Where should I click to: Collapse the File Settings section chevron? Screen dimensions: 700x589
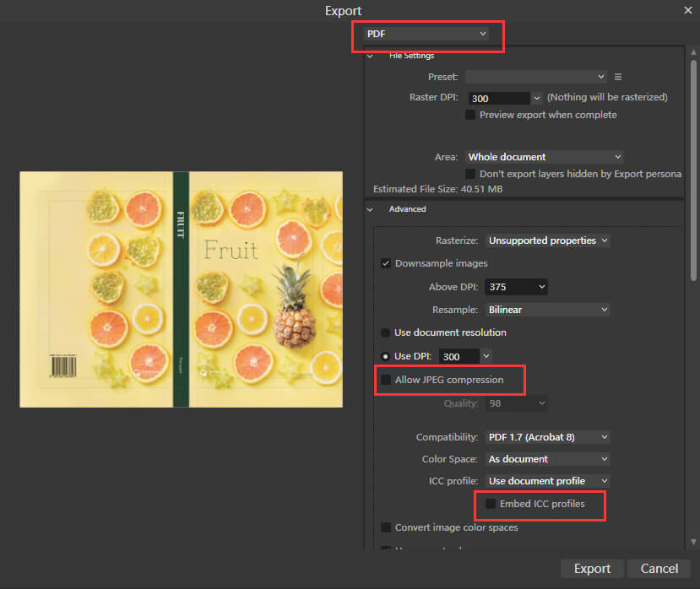[370, 57]
